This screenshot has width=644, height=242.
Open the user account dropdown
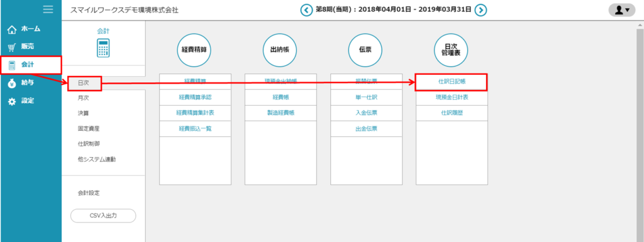click(622, 10)
